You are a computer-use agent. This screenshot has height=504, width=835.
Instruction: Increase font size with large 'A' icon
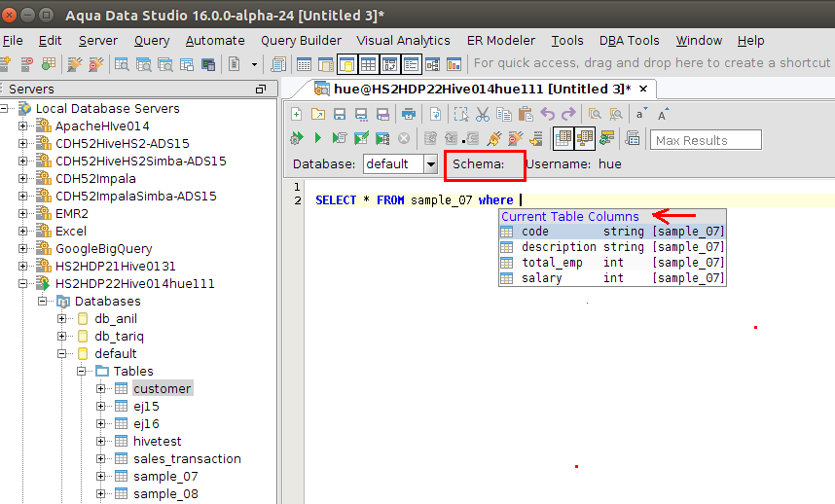click(663, 114)
